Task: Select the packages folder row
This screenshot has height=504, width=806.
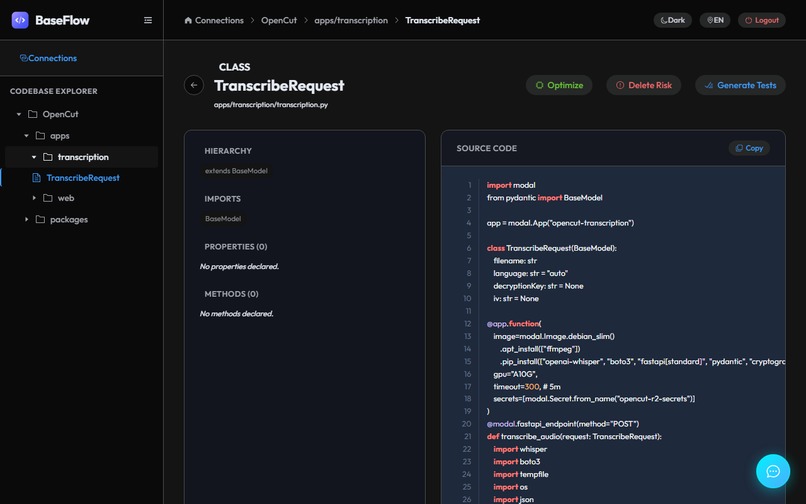Action: coord(81,220)
